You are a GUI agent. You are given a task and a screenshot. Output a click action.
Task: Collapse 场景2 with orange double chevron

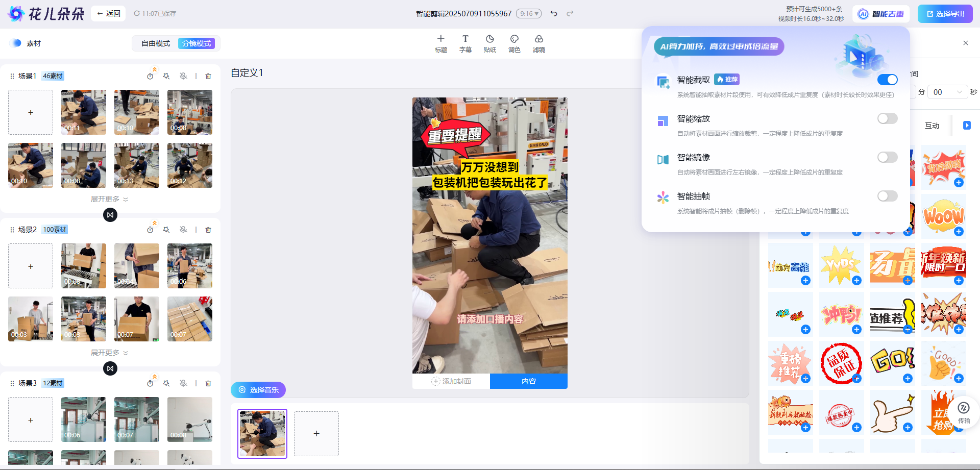[x=155, y=222]
